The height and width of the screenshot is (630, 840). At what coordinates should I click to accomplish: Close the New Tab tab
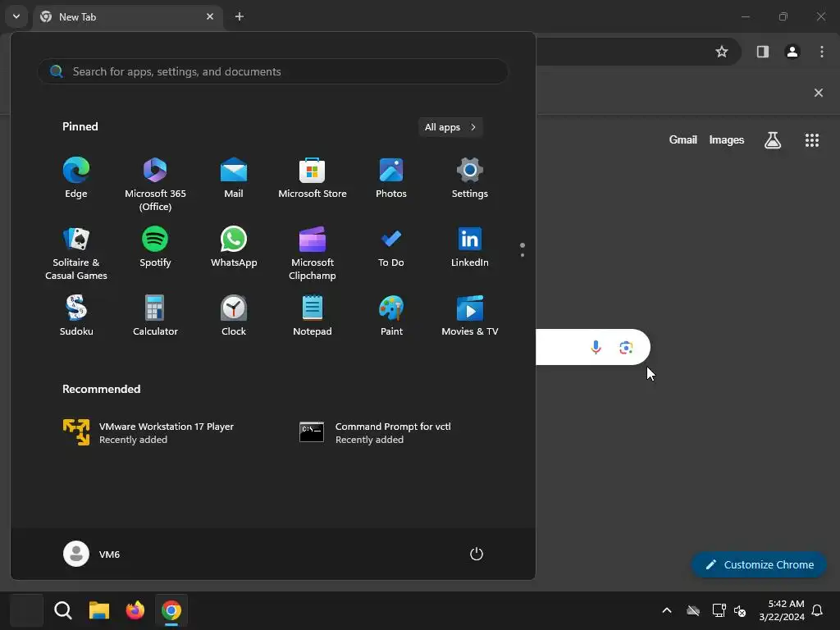coord(210,16)
